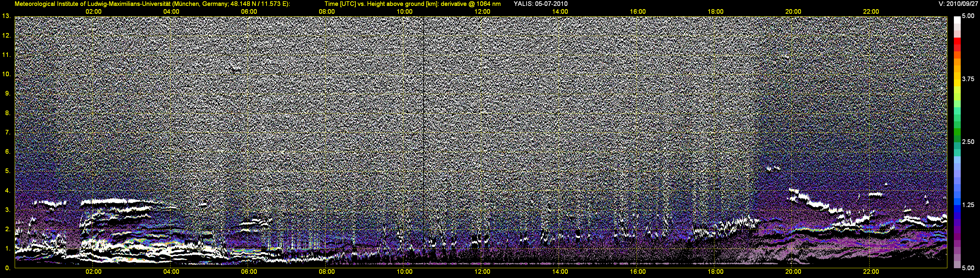The height and width of the screenshot is (278, 980).
Task: Click the 4. km height axis label
Action: [x=8, y=190]
